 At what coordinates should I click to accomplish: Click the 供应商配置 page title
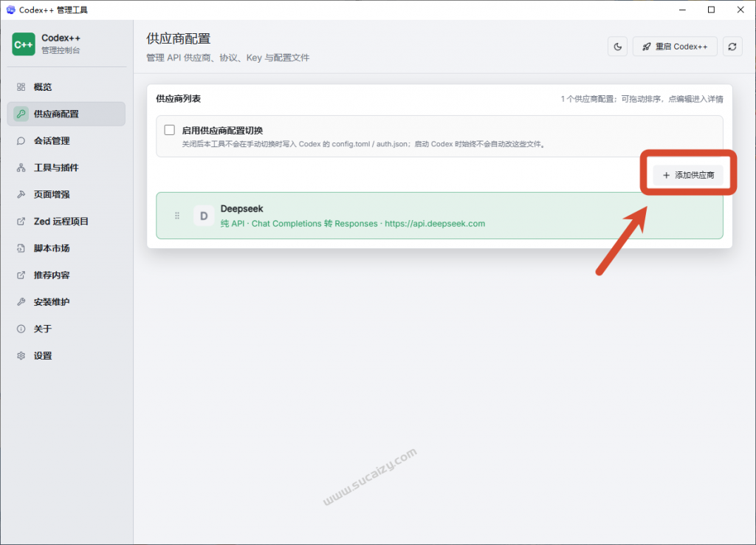tap(179, 38)
